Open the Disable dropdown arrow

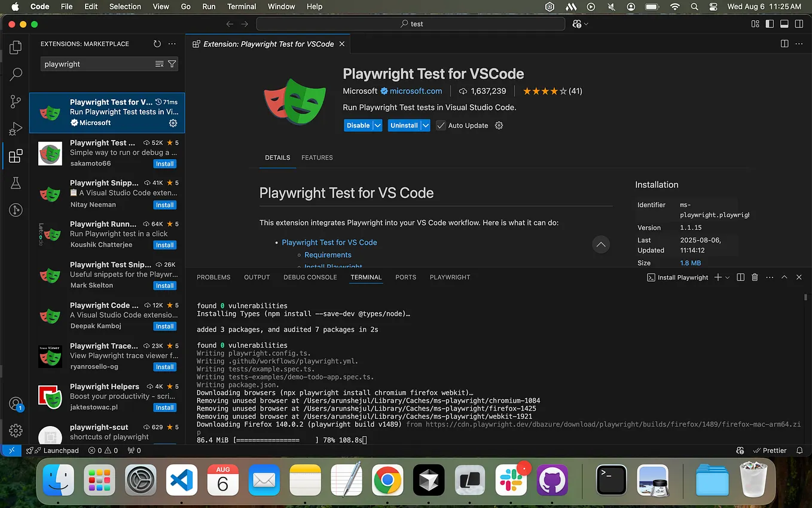tap(378, 126)
